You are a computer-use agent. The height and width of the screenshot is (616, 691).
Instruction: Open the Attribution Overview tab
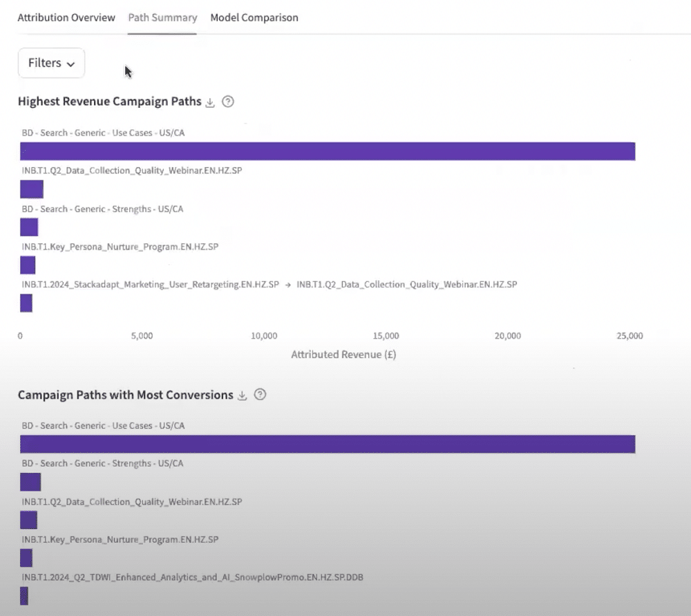(x=66, y=18)
